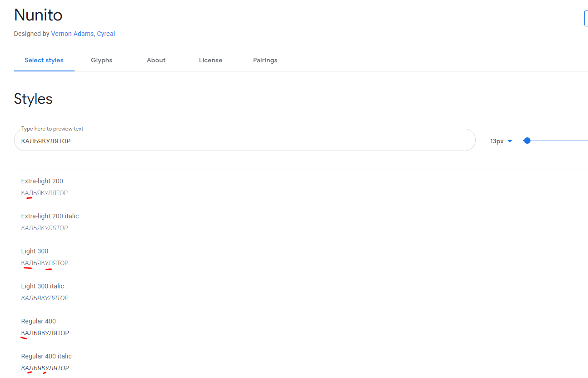
Task: Click the blue button in the top-right corner
Action: [586, 18]
